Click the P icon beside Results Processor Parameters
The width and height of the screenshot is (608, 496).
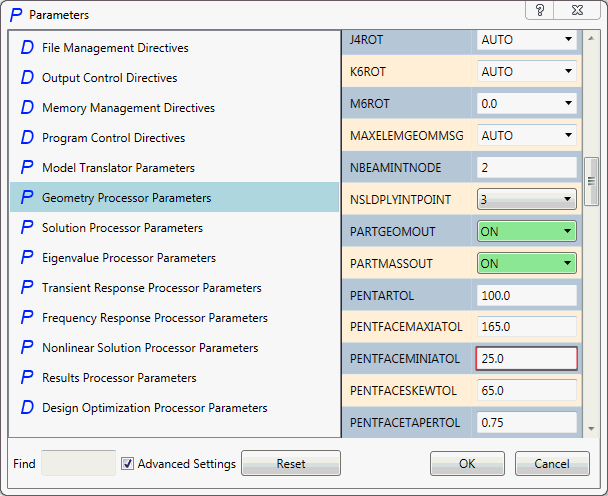click(x=27, y=378)
